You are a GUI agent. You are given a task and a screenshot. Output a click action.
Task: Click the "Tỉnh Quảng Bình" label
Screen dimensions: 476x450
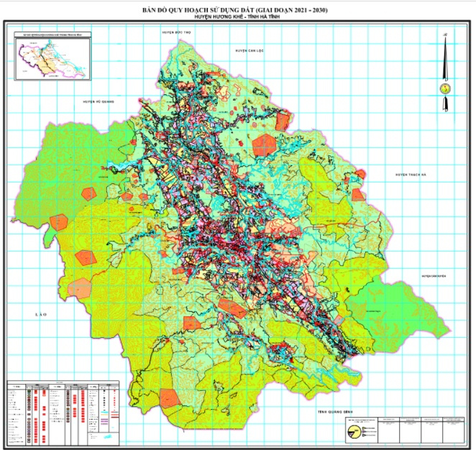coord(336,412)
